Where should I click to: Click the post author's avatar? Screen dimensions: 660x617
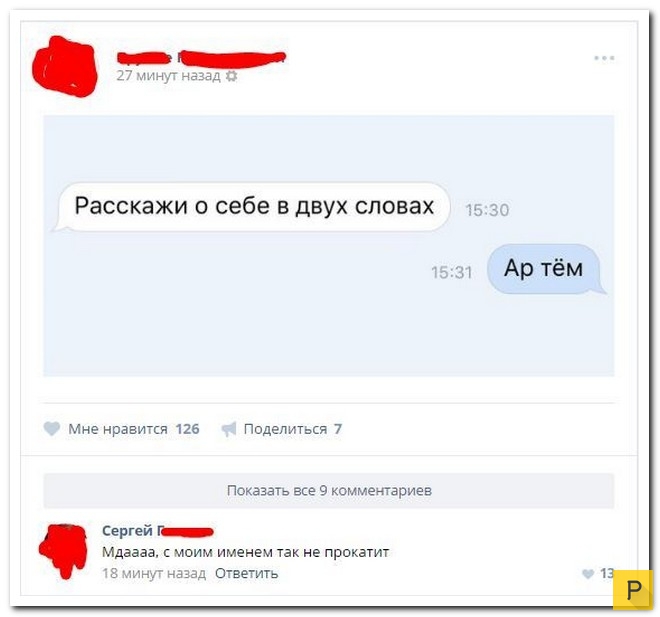click(x=65, y=66)
